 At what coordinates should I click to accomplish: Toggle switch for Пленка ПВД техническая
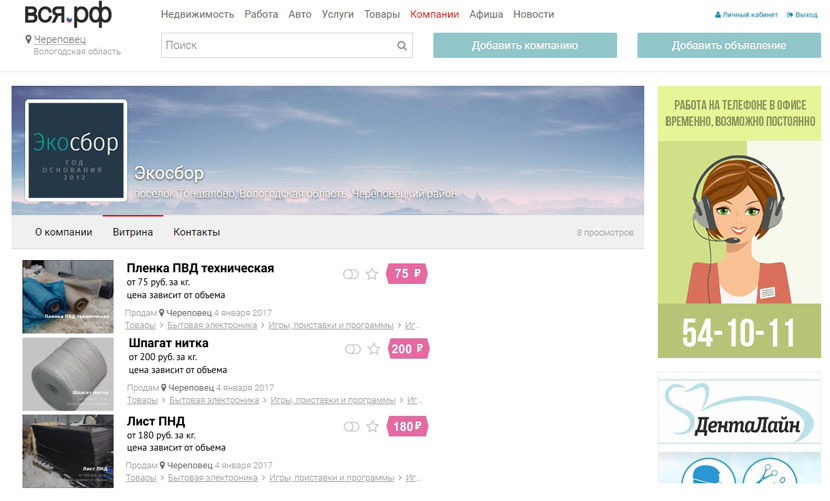pos(350,274)
